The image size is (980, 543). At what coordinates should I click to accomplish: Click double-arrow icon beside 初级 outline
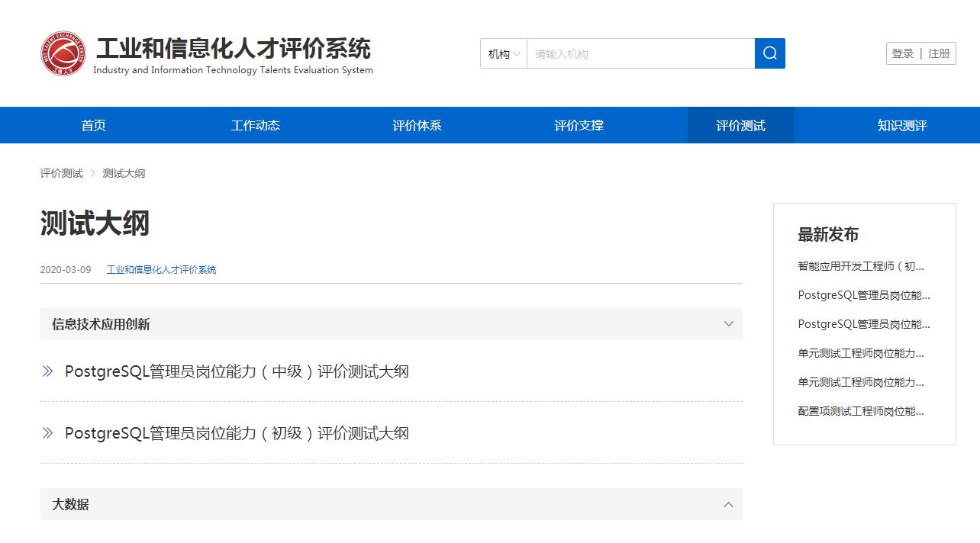(x=48, y=433)
